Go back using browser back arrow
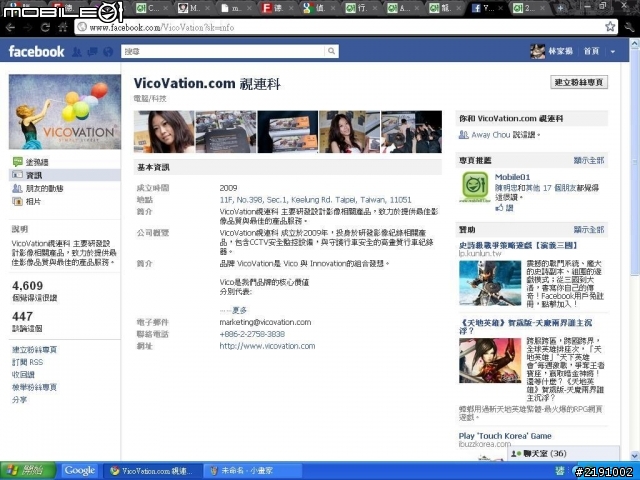Image resolution: width=640 pixels, height=480 pixels. (10, 27)
